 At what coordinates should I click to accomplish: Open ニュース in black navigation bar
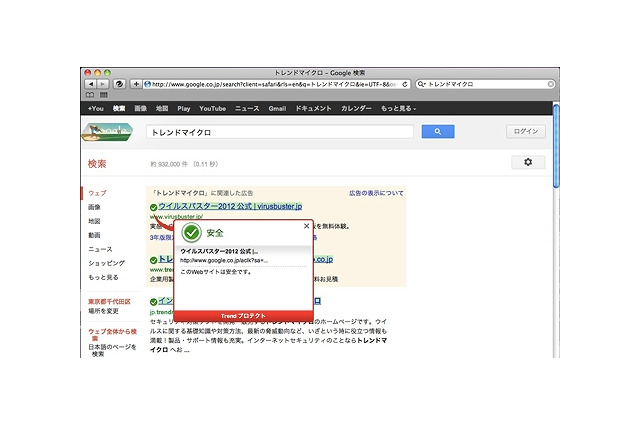click(247, 109)
